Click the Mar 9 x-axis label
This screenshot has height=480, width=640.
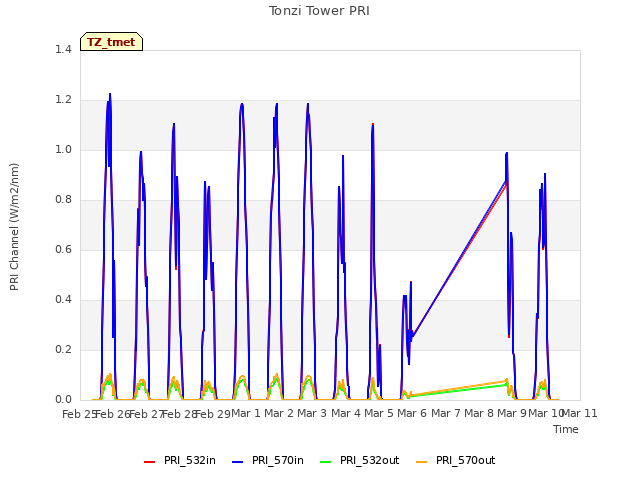[x=512, y=413]
